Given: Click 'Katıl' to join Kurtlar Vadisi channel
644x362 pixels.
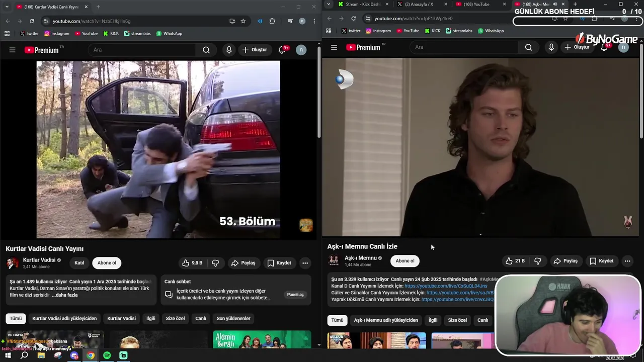Looking at the screenshot, I should coord(79,263).
